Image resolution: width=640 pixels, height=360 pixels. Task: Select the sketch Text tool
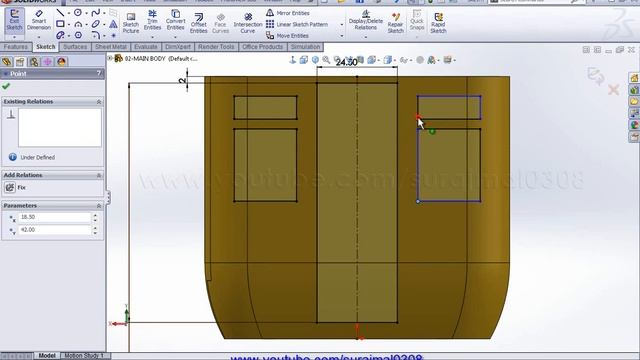click(113, 24)
